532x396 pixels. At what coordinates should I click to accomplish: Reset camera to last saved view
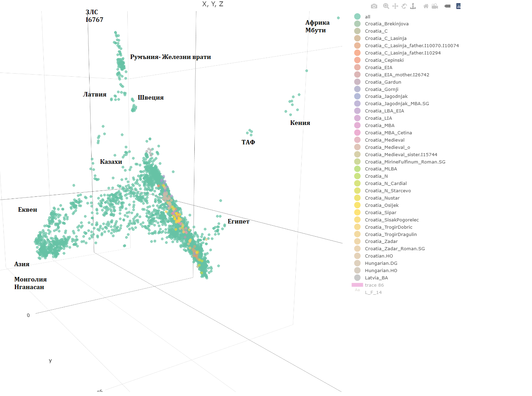click(x=435, y=6)
